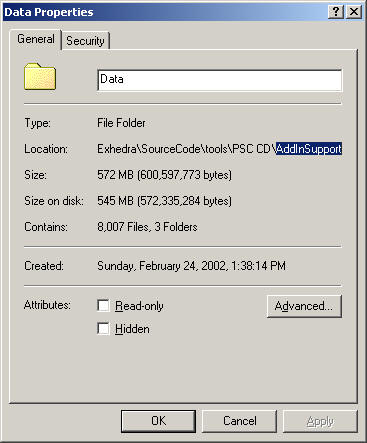Open the Advanced attributes dialog
Viewport: 367px width, 443px height.
click(304, 306)
